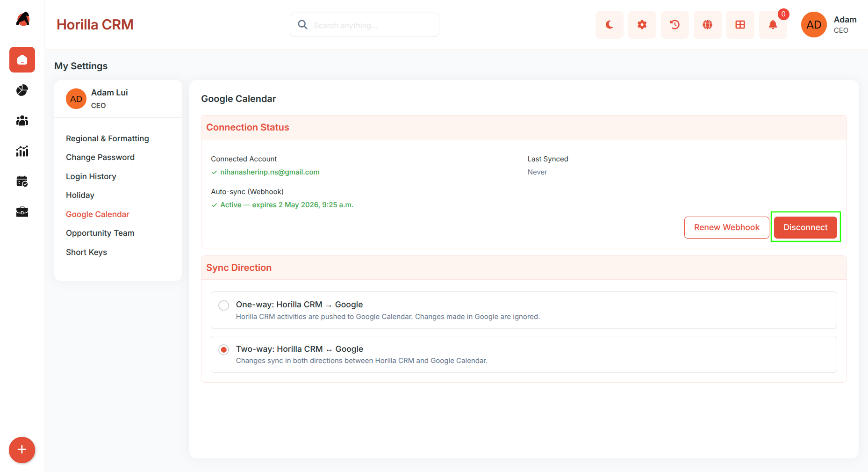The image size is (868, 472).
Task: Open the globe language icon
Action: pos(708,25)
